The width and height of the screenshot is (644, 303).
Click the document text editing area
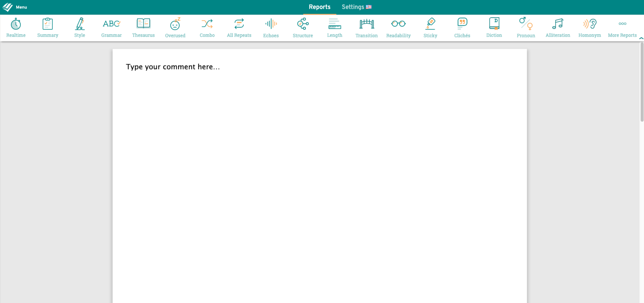(x=320, y=176)
